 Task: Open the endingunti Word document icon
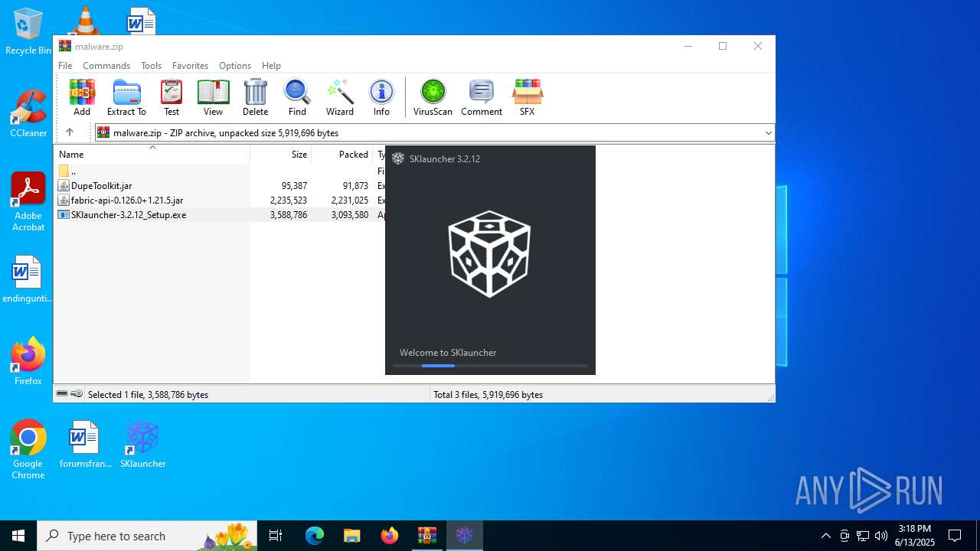click(x=28, y=279)
